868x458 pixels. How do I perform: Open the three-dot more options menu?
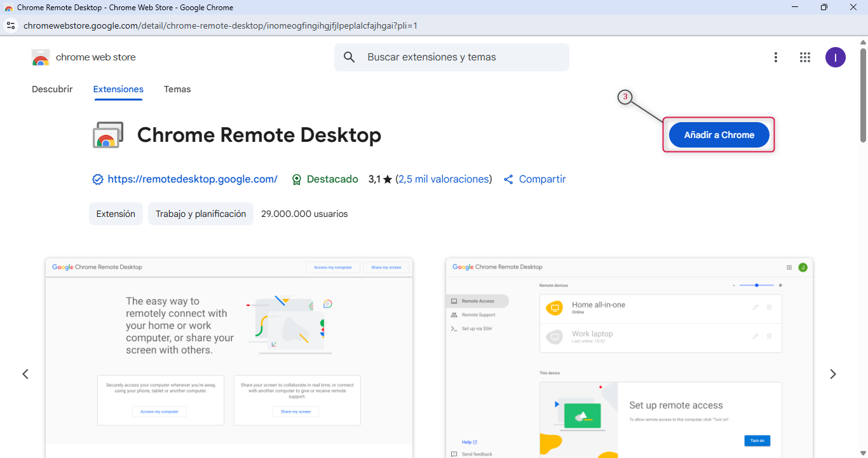[x=775, y=57]
